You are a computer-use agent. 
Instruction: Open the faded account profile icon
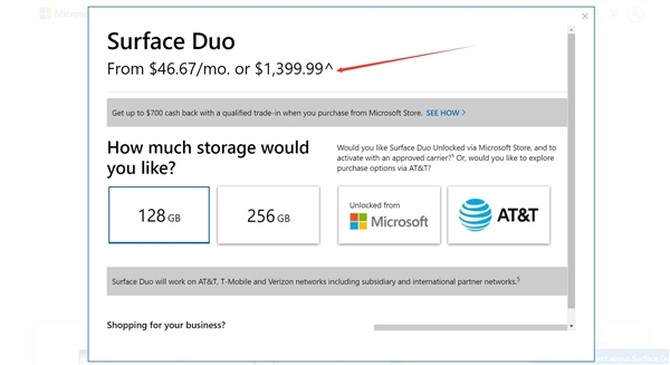tap(636, 14)
